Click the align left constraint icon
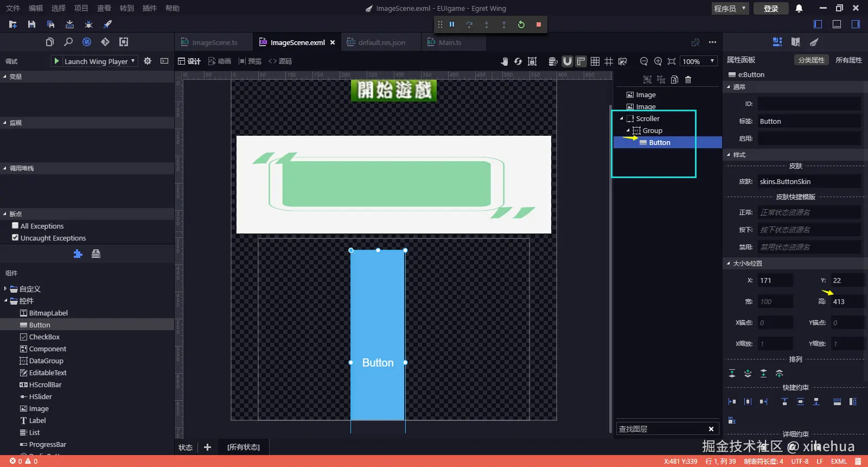This screenshot has width=868, height=467. [x=732, y=402]
